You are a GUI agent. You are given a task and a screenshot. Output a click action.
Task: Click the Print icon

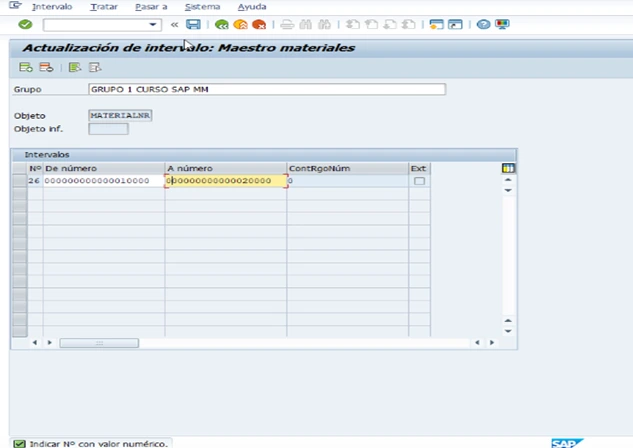coord(287,25)
